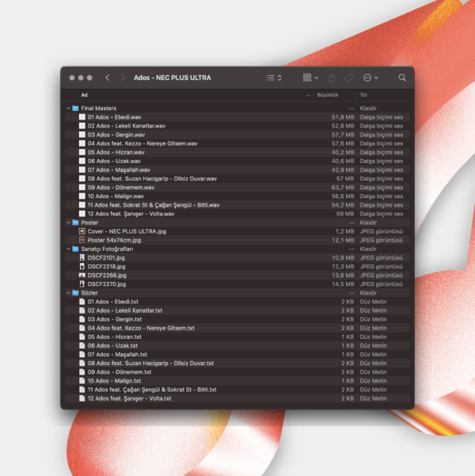The image size is (475, 476).
Task: Open the group-by options menu
Action: [310, 78]
